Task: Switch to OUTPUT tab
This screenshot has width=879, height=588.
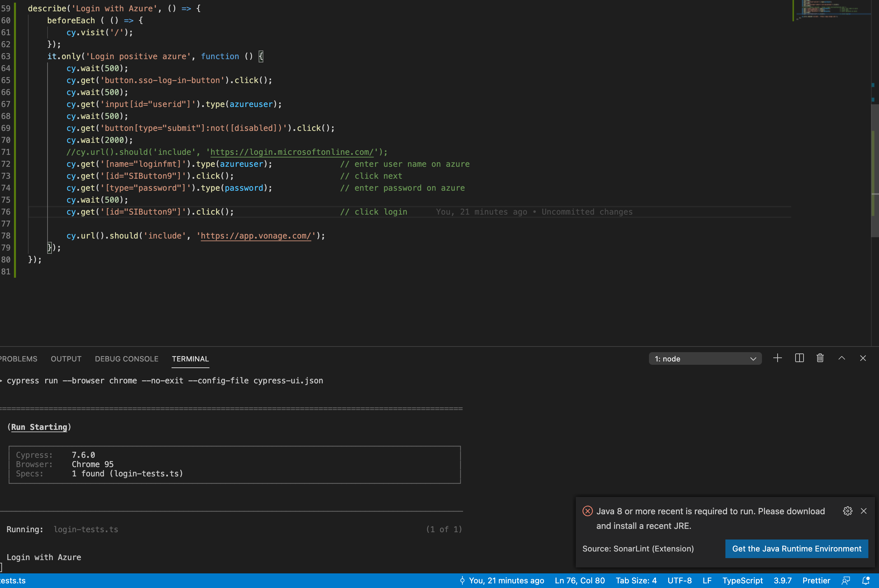Action: click(66, 358)
